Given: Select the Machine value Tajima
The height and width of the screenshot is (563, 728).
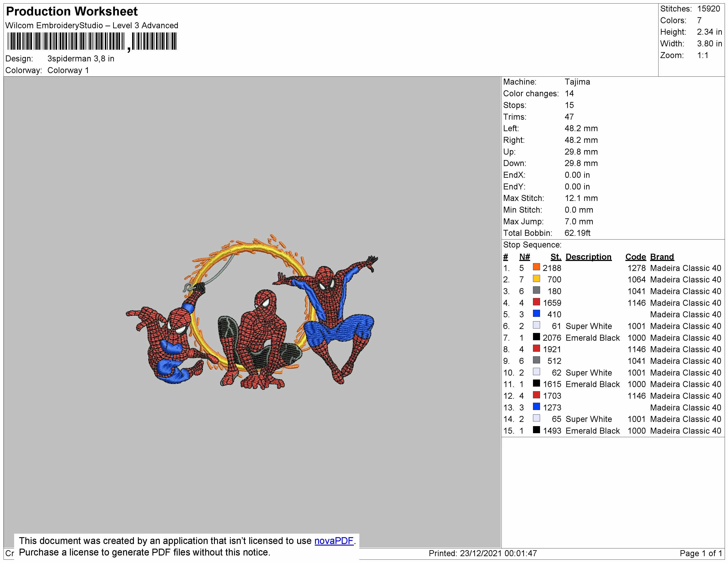Looking at the screenshot, I should [577, 82].
